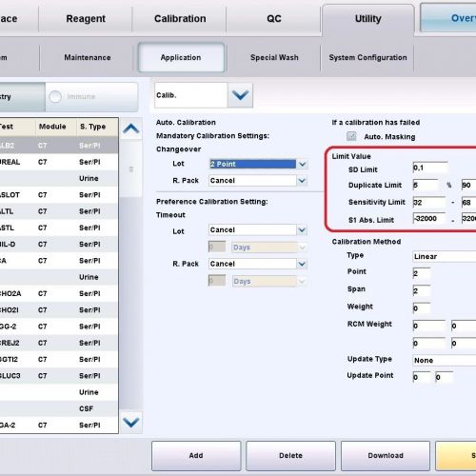The image size is (476, 476).
Task: Select the UREAL test row
Action: [x=59, y=162]
